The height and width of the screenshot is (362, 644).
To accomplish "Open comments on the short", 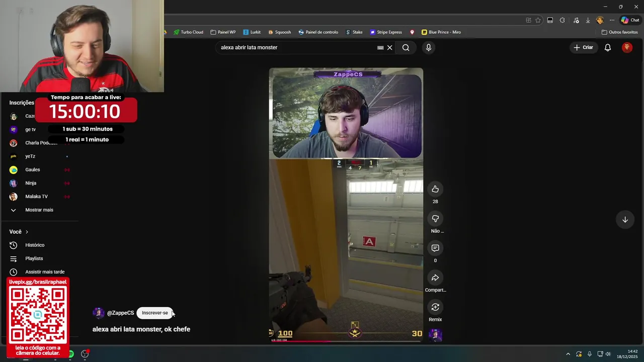I will (x=435, y=248).
